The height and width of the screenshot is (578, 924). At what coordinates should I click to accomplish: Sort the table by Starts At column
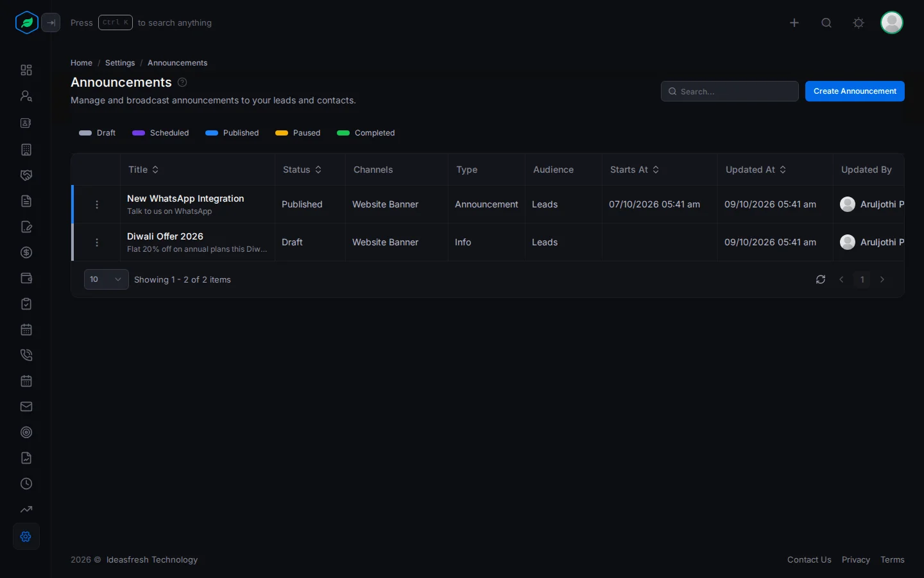pos(635,170)
